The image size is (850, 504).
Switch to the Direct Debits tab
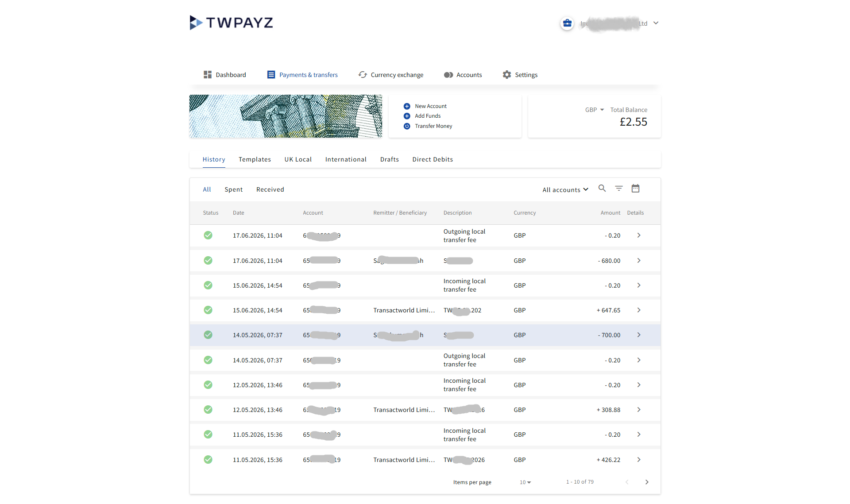pos(433,159)
